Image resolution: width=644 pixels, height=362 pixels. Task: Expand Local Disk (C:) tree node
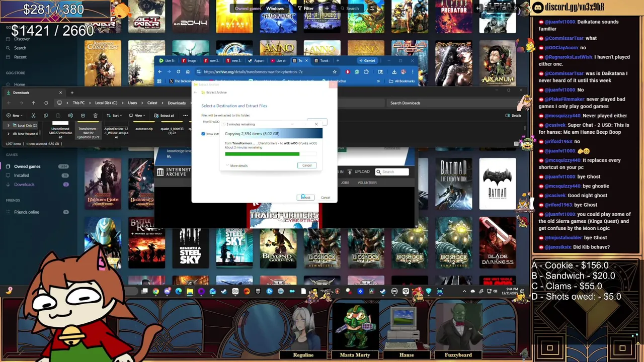click(x=8, y=126)
